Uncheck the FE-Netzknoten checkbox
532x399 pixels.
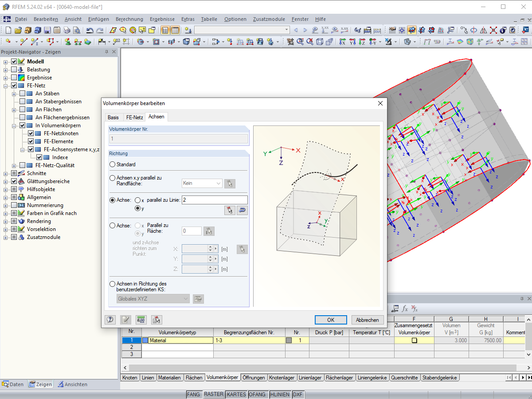[31, 133]
